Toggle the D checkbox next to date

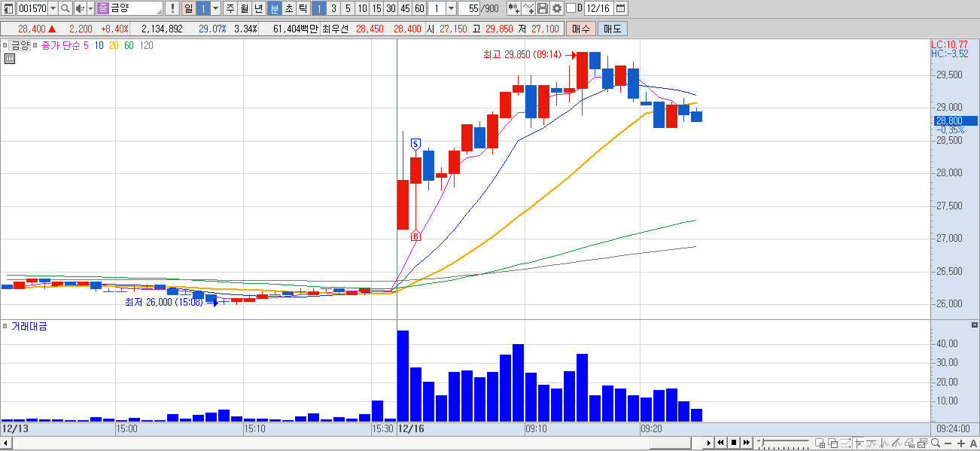click(571, 8)
